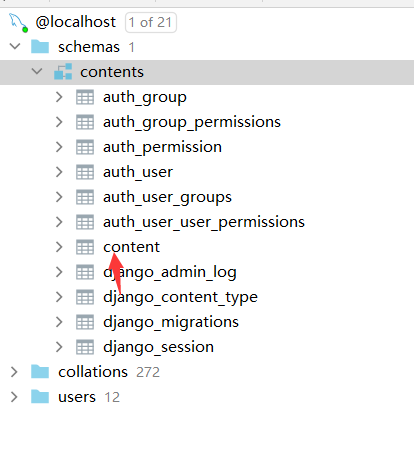
Task: Click the django_admin_log table icon
Action: (85, 272)
